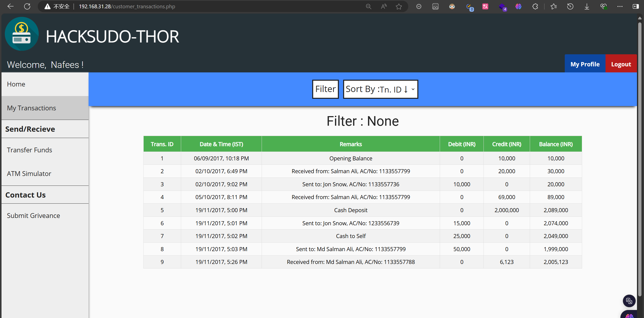
Task: Click the circled minus extension icon
Action: click(419, 7)
